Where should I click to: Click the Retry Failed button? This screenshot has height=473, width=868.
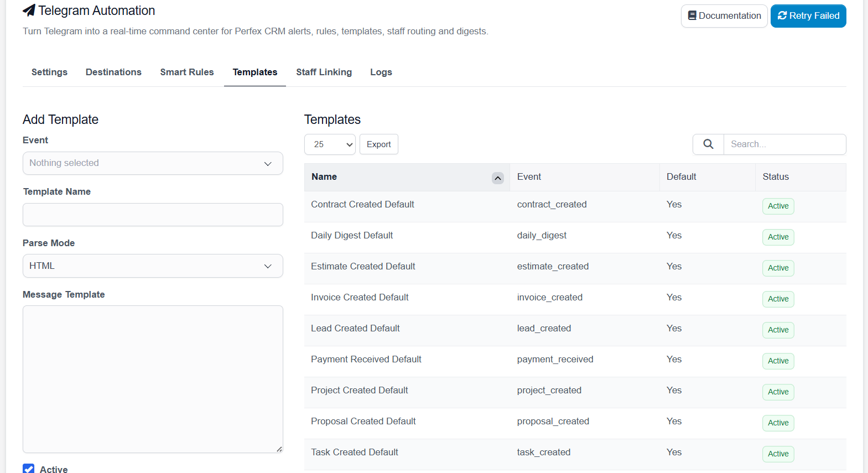point(808,16)
